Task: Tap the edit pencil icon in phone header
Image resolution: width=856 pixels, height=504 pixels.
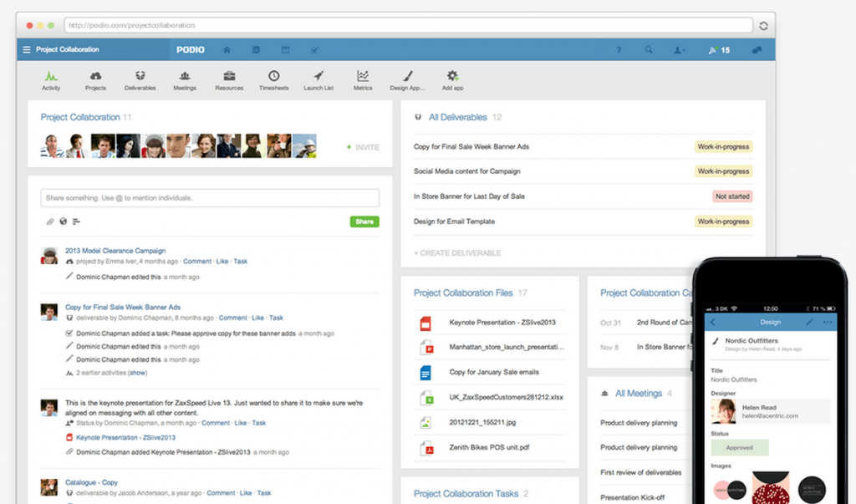Action: [809, 322]
